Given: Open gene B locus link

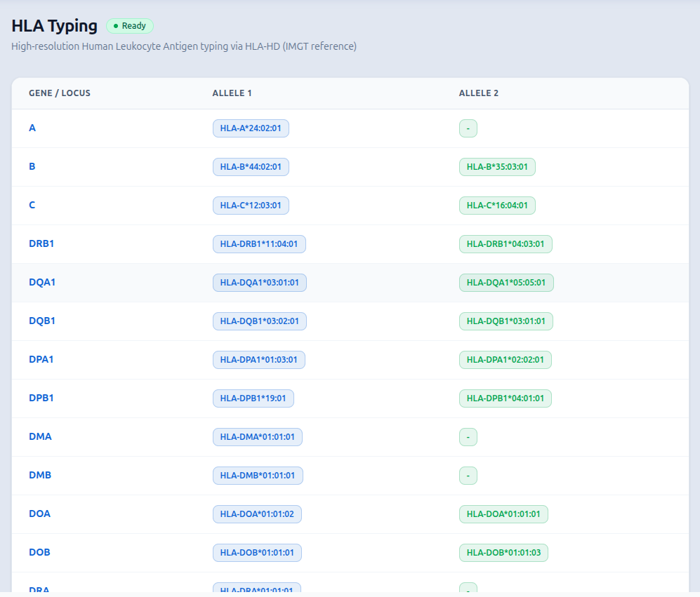Looking at the screenshot, I should [x=32, y=166].
